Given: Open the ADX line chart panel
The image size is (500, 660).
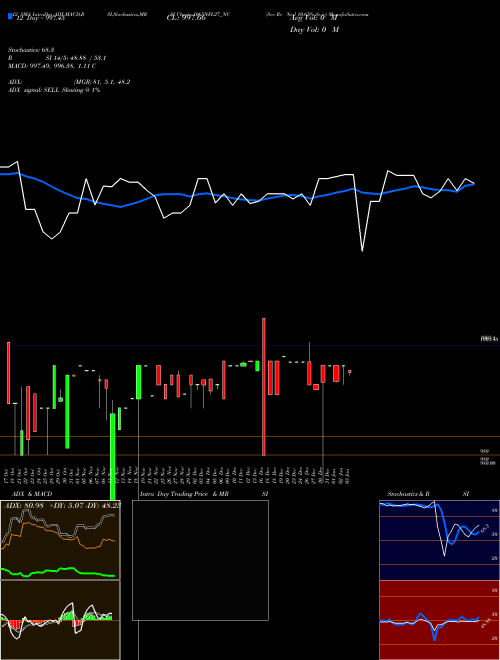Looking at the screenshot, I should [x=60, y=540].
